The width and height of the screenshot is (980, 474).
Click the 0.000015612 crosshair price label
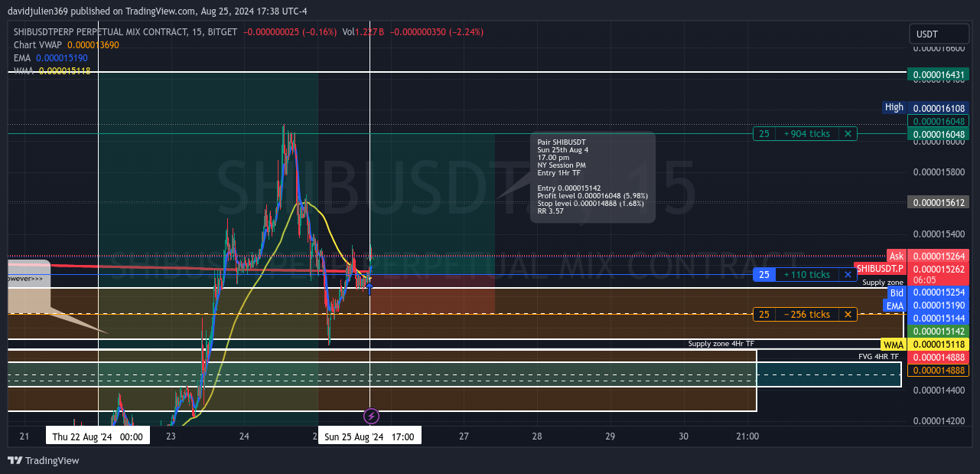(x=939, y=202)
